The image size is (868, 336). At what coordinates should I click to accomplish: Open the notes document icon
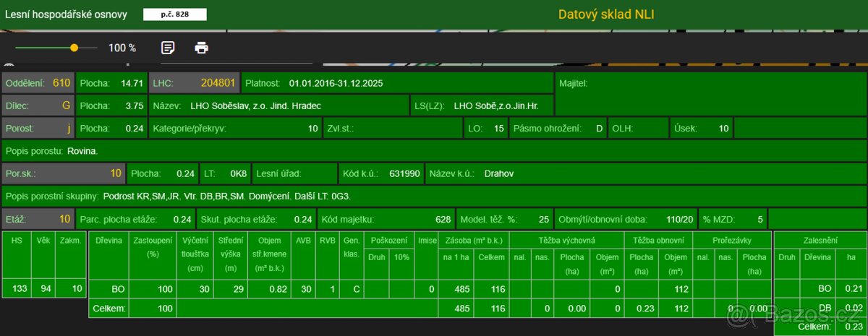pos(168,48)
